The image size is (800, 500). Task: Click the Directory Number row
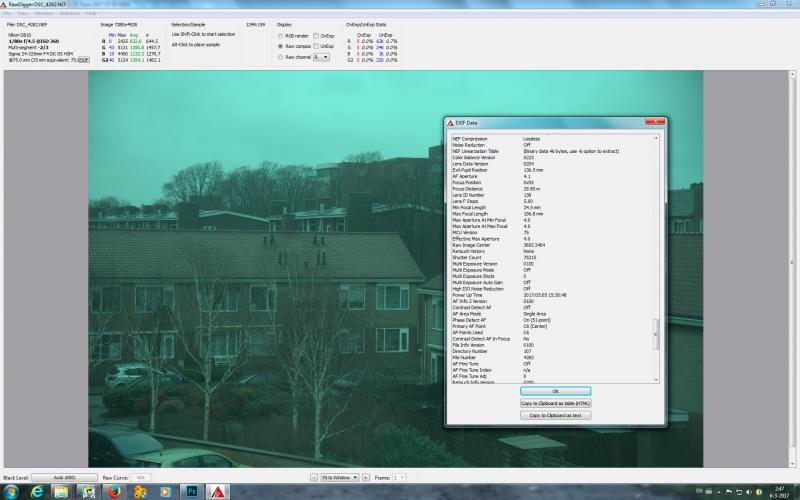554,351
